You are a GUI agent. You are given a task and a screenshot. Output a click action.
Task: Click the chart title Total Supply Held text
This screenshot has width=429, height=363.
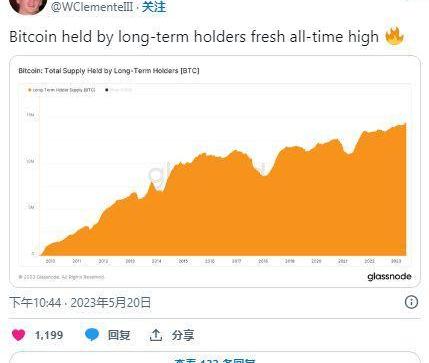pos(109,71)
